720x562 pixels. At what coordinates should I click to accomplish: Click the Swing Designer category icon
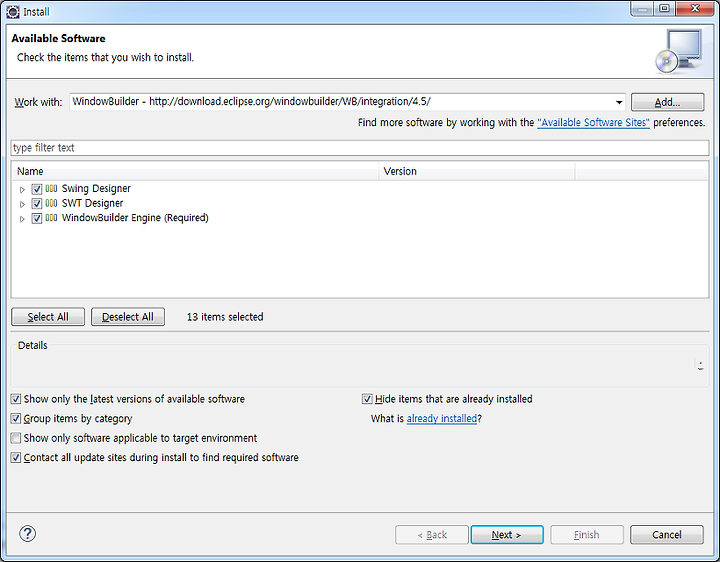[51, 189]
